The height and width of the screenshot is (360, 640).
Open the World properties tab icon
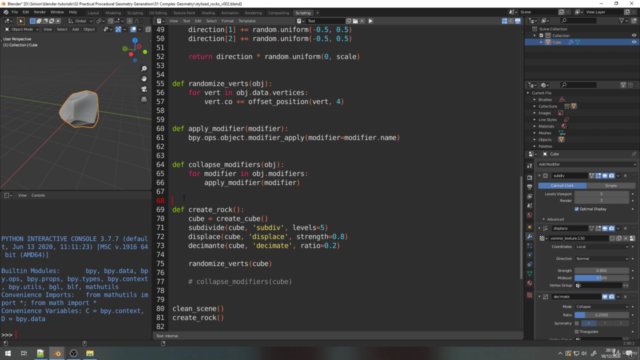(x=530, y=215)
